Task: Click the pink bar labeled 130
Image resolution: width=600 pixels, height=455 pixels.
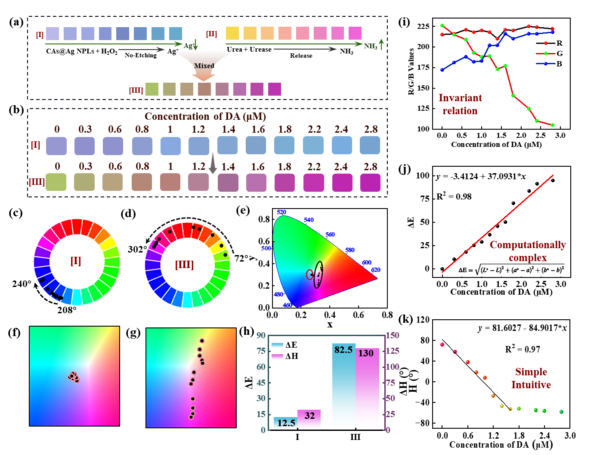Action: (x=369, y=388)
